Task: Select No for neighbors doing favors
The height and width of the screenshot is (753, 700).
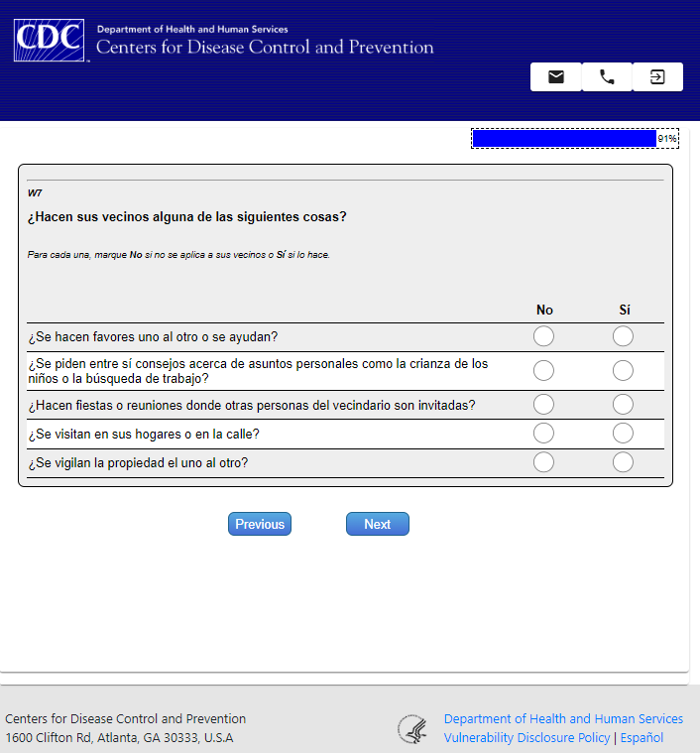Action: coord(543,337)
